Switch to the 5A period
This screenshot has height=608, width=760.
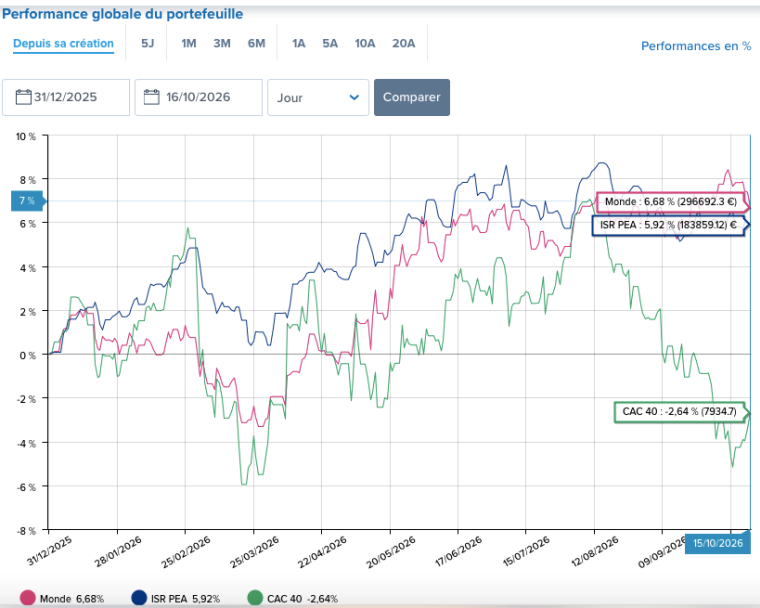tap(330, 44)
